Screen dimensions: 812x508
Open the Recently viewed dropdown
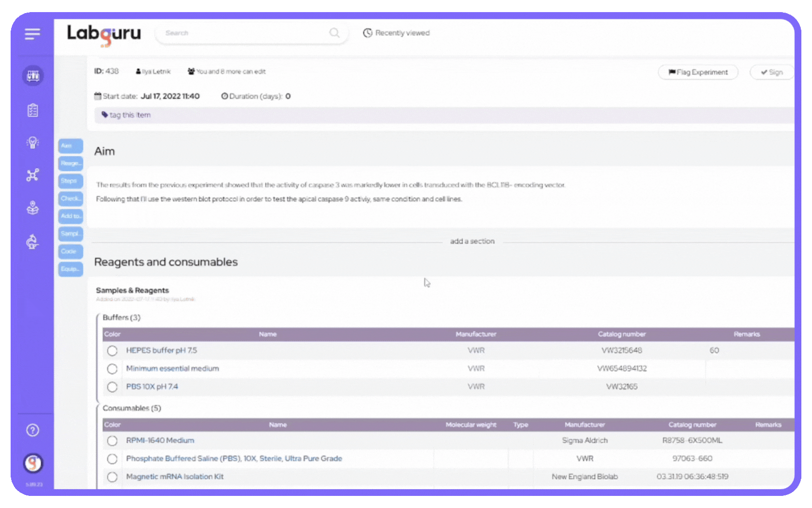pyautogui.click(x=396, y=32)
